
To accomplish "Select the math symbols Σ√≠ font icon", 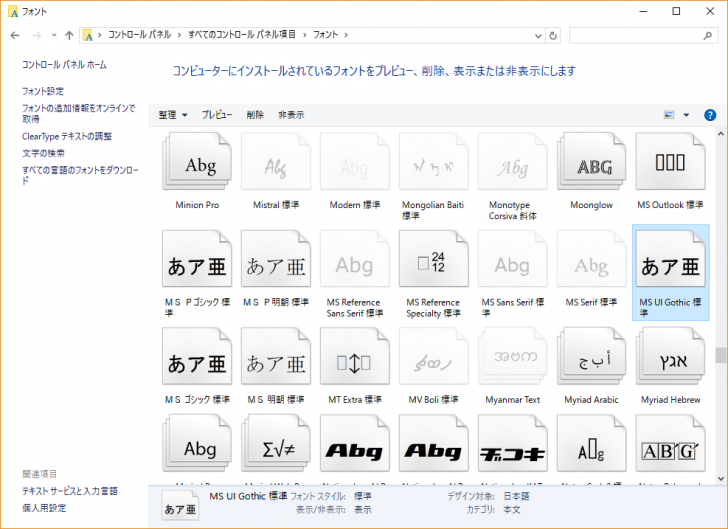I will (x=276, y=444).
